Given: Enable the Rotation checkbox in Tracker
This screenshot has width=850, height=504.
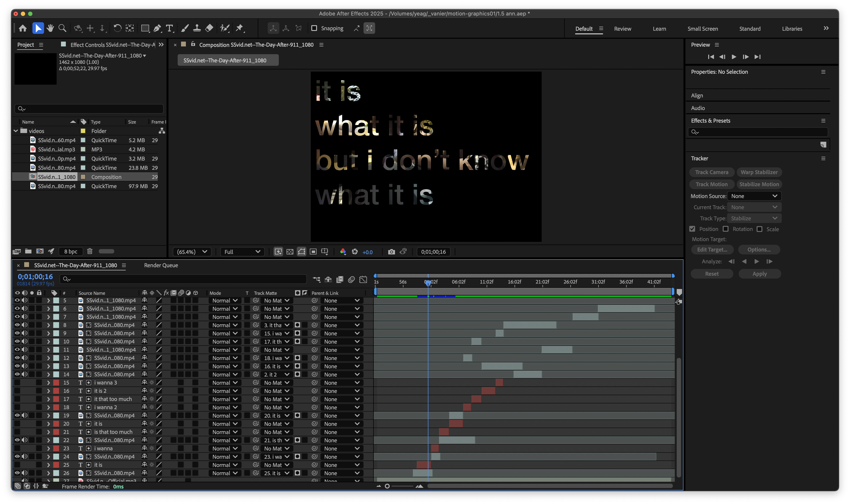Looking at the screenshot, I should point(726,229).
